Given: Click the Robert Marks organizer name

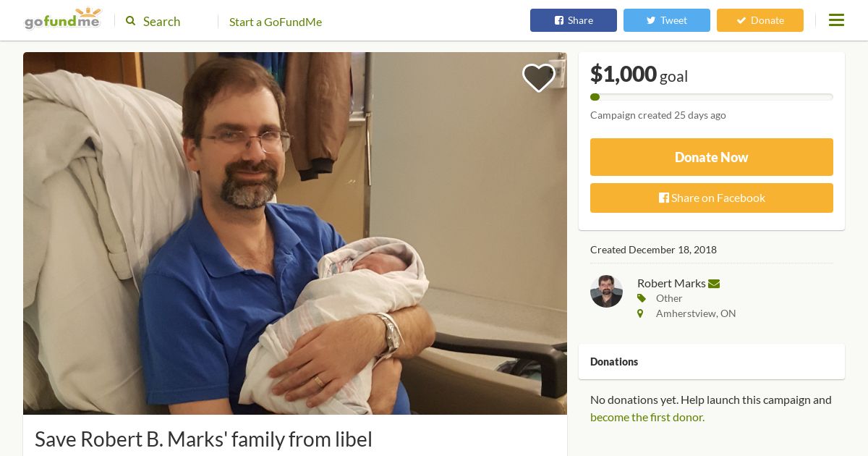Looking at the screenshot, I should coord(671,283).
